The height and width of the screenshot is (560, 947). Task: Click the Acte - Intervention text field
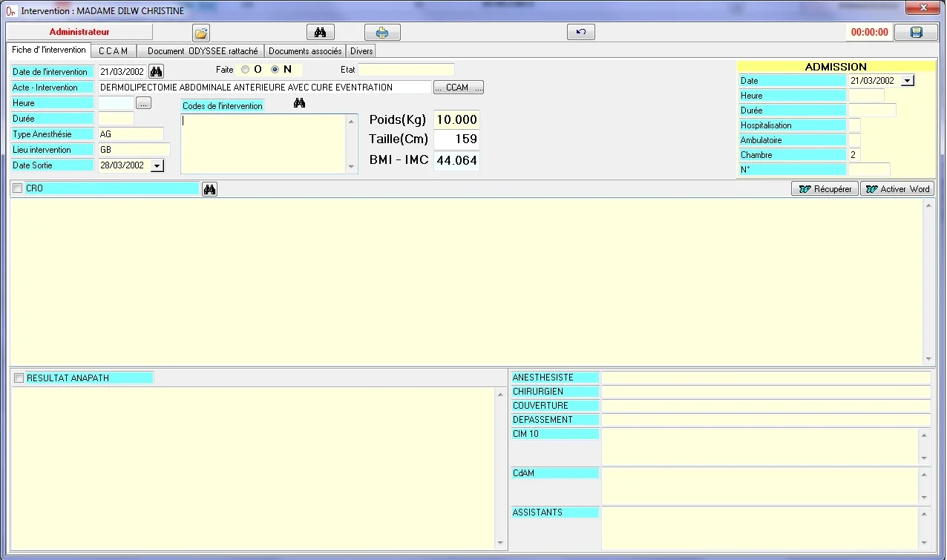264,88
